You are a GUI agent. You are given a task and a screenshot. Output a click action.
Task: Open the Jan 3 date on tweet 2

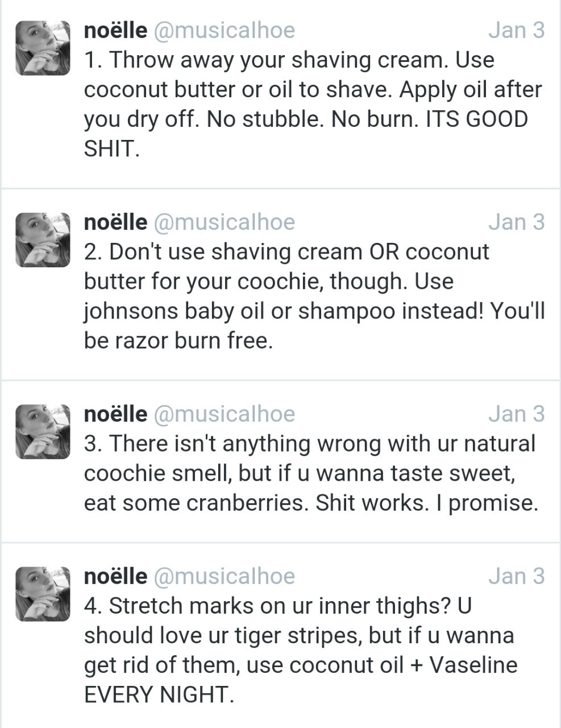pos(516,222)
